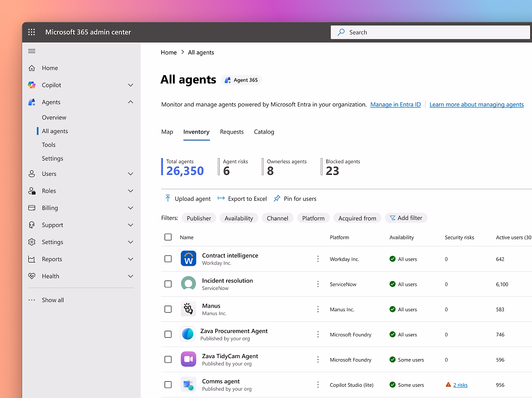Switch to the Map tab

tap(167, 132)
